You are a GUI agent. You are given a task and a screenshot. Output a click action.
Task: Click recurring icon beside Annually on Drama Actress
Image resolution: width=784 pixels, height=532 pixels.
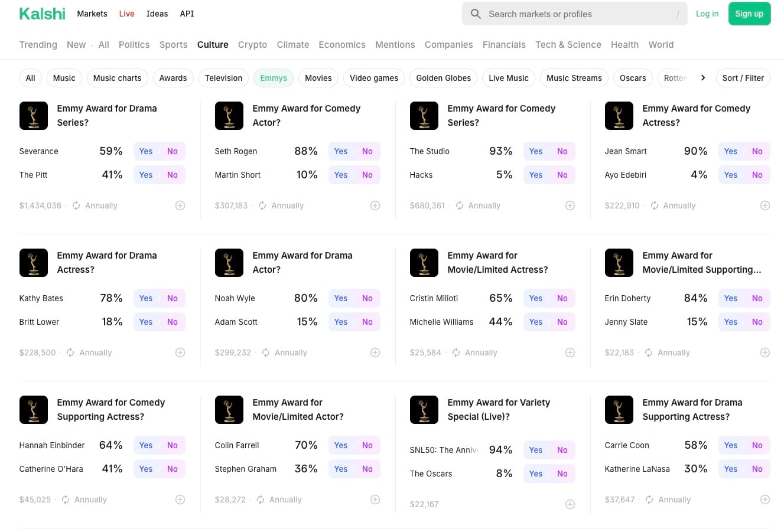point(70,353)
